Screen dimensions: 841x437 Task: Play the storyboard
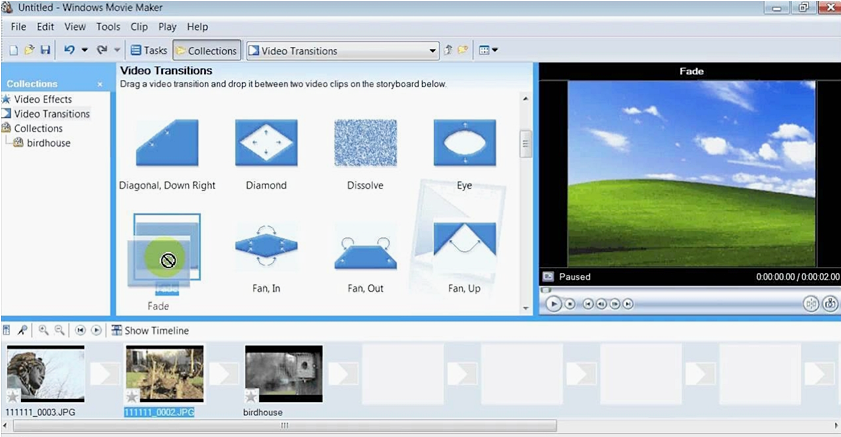point(96,330)
